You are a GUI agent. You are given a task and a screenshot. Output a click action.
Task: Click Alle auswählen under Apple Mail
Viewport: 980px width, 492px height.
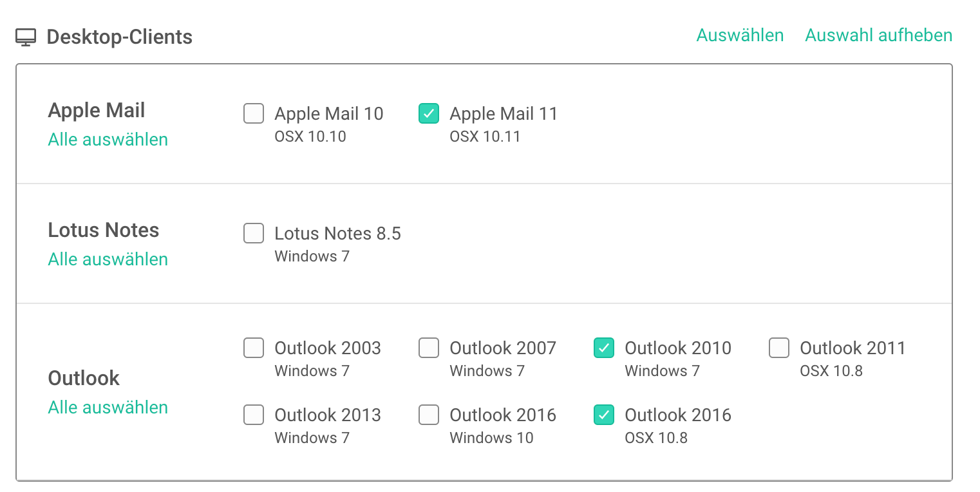(108, 140)
